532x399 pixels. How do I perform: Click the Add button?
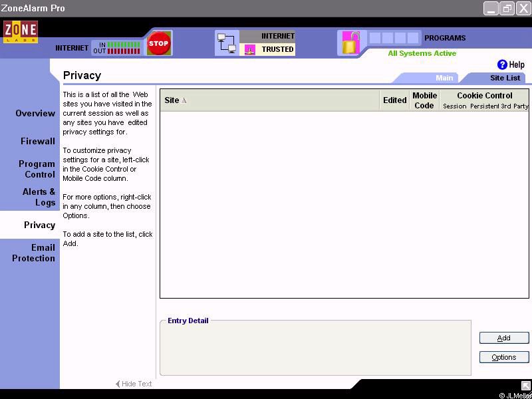click(x=504, y=338)
